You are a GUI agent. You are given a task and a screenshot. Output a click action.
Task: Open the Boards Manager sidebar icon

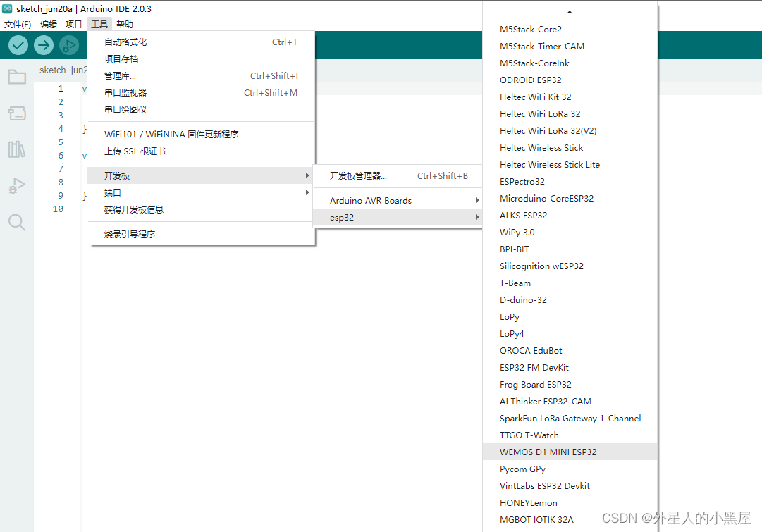point(17,113)
